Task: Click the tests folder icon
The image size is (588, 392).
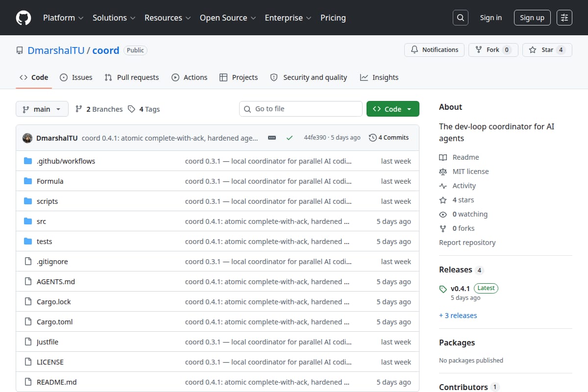Action: pos(28,242)
